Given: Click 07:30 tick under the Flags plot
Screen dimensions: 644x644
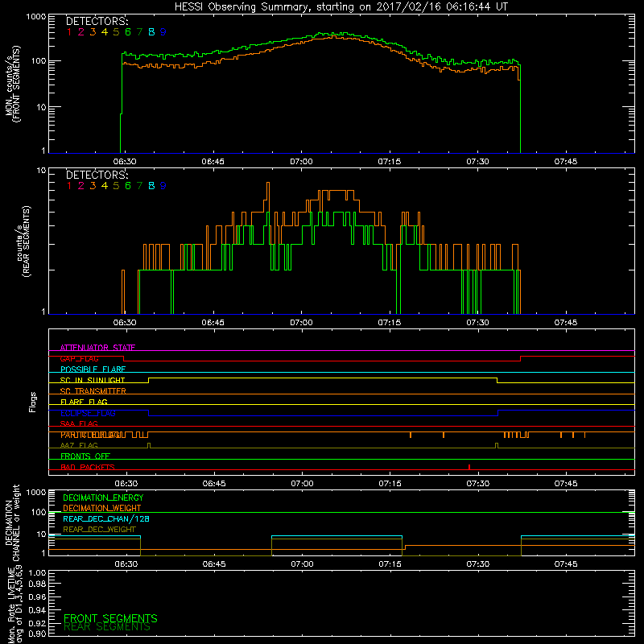Looking at the screenshot, I should click(477, 484).
